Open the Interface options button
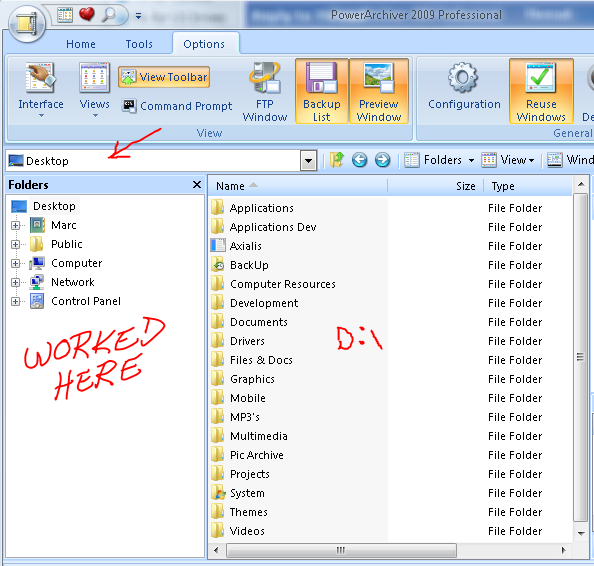Viewport: 594px width, 566px height. (41, 90)
